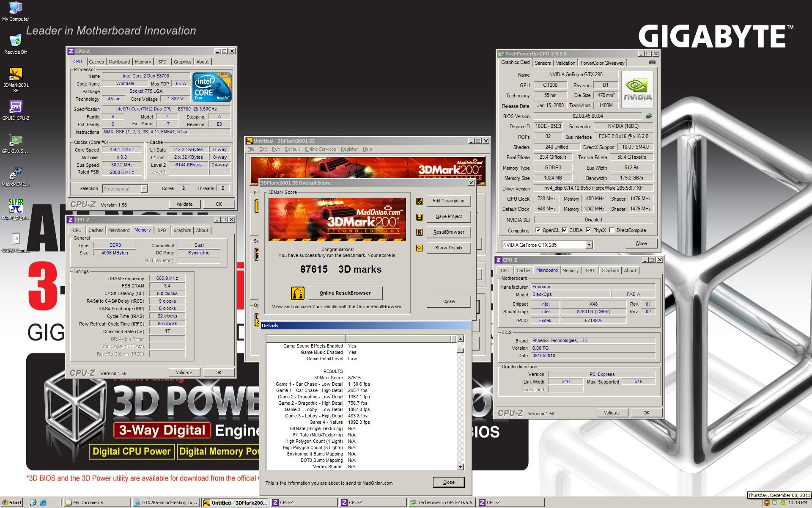Click Edit Description icon in 3DMark score dialog

point(420,201)
